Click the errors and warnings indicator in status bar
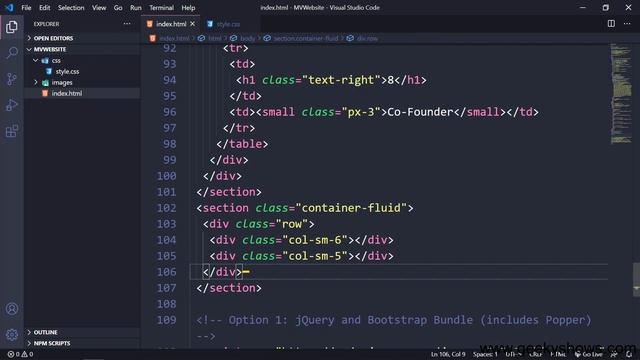 coord(20,354)
